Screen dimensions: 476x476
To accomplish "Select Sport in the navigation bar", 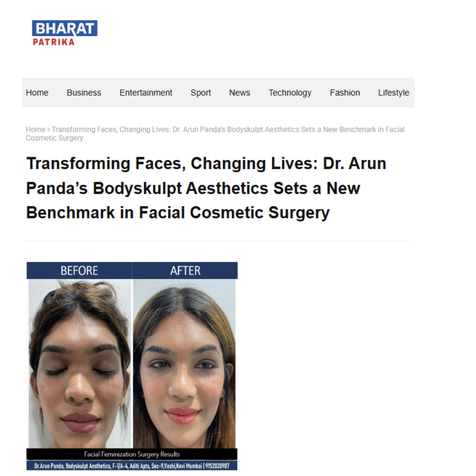I will (200, 93).
